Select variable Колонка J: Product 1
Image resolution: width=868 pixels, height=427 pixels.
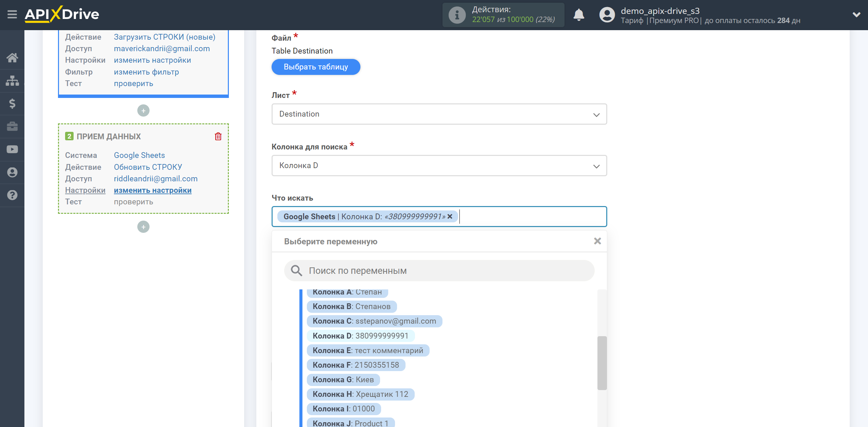pos(351,423)
